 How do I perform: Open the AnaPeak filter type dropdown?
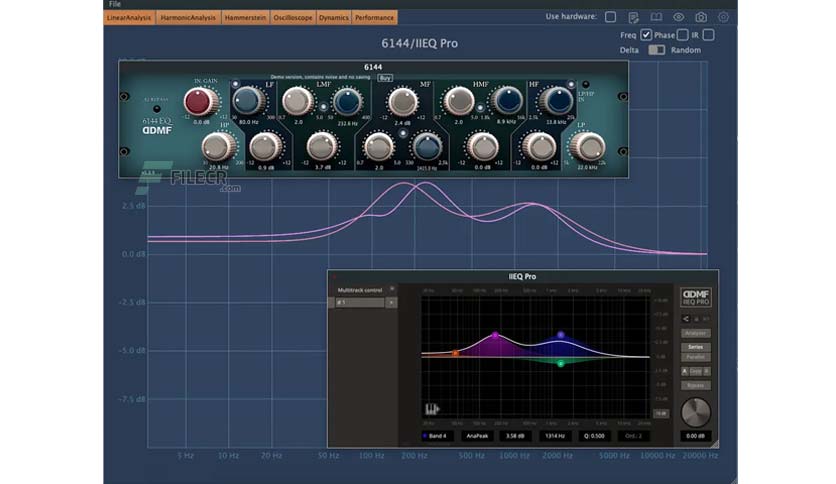(477, 436)
